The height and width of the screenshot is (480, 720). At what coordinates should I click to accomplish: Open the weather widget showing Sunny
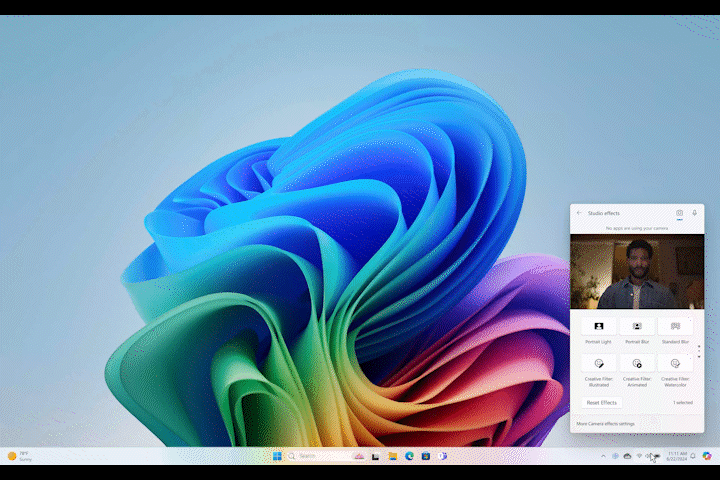tap(19, 456)
